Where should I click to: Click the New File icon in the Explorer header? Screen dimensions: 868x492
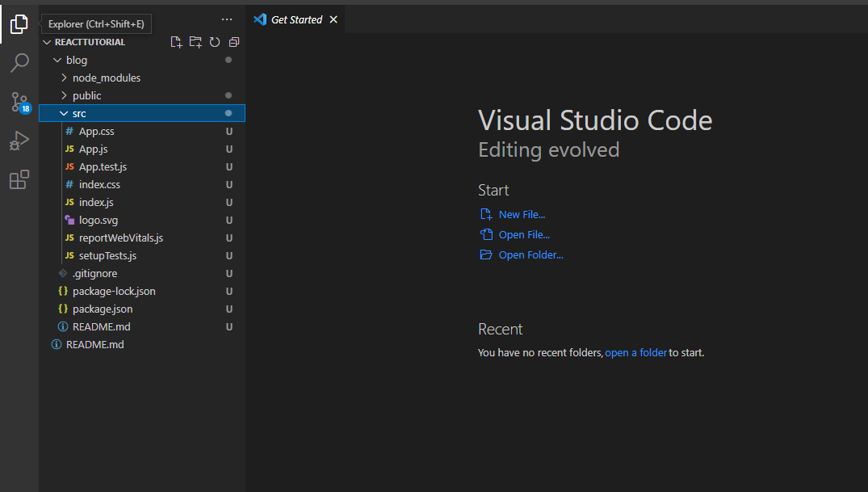176,42
